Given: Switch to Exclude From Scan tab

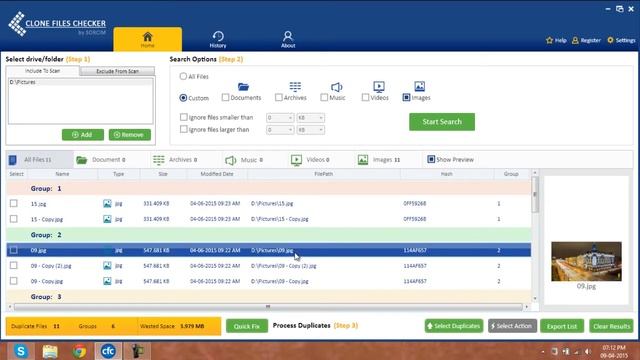Looking at the screenshot, I should tap(117, 71).
